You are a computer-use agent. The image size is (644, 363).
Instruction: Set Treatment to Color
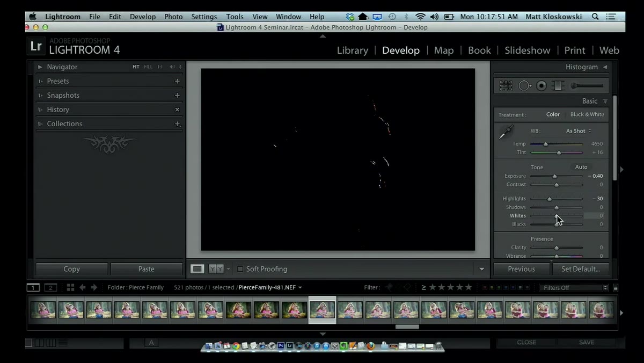click(x=553, y=114)
